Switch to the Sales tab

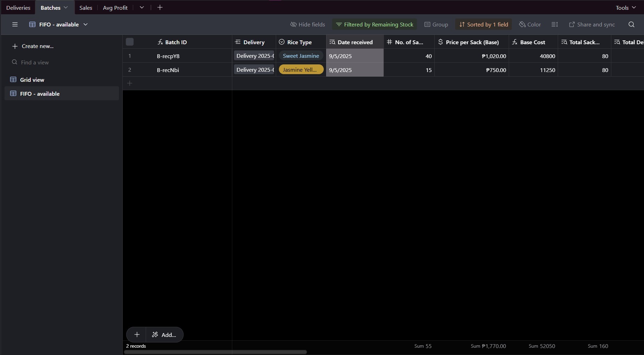point(86,8)
